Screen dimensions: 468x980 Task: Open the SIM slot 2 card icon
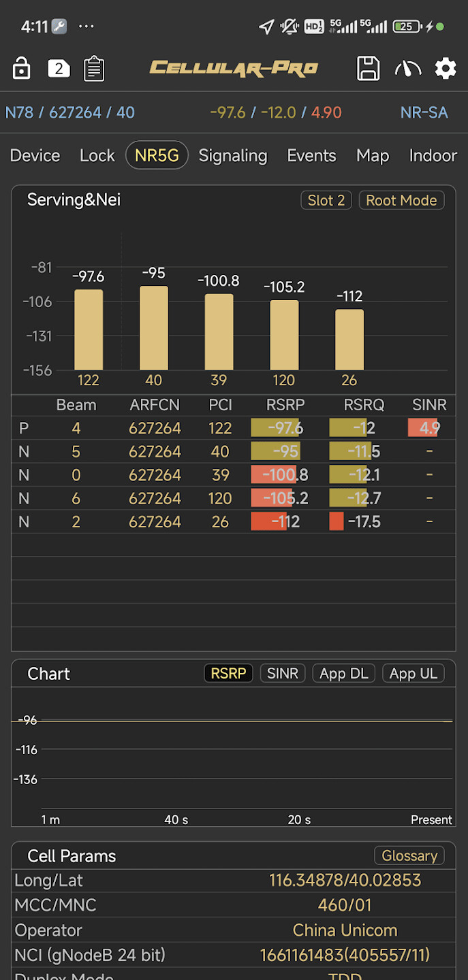tap(59, 68)
